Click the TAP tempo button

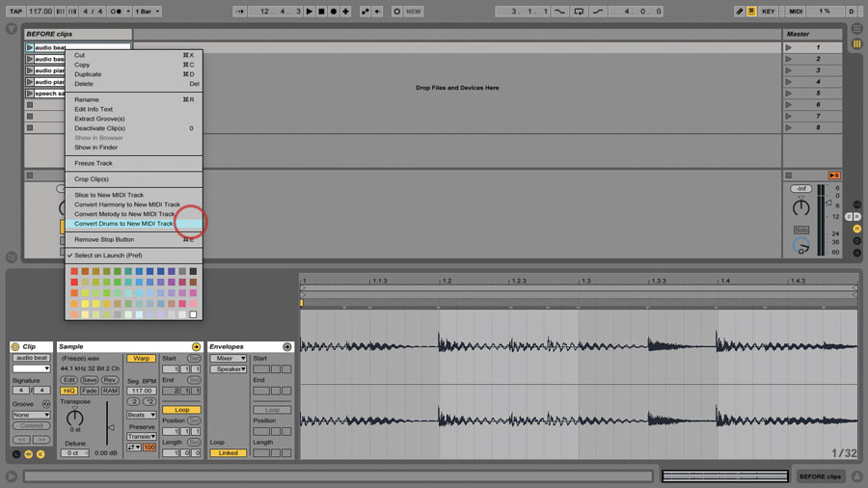[x=15, y=12]
